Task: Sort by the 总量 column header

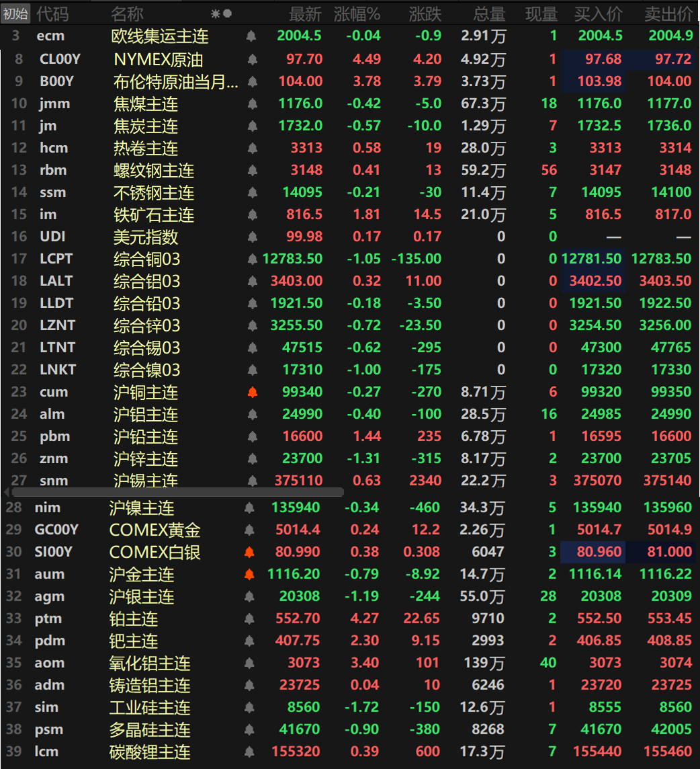Action: (489, 13)
